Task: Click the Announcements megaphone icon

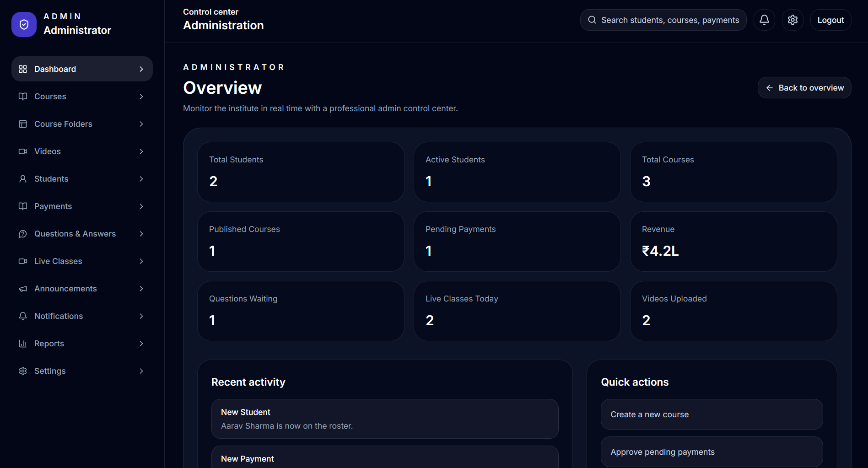Action: pyautogui.click(x=23, y=289)
